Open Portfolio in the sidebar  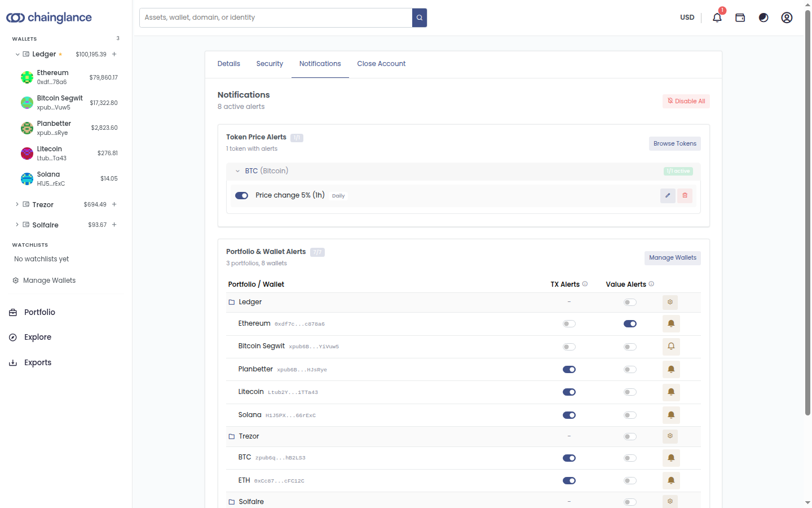click(39, 312)
